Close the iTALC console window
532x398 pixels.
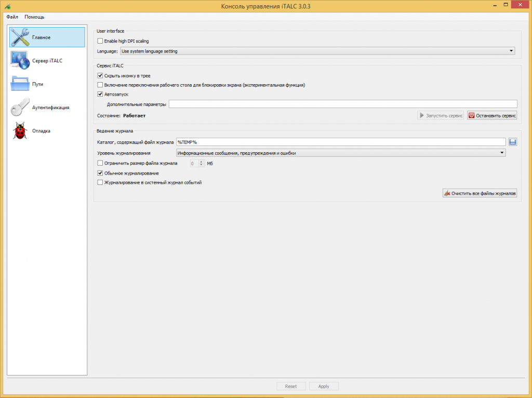pos(521,5)
